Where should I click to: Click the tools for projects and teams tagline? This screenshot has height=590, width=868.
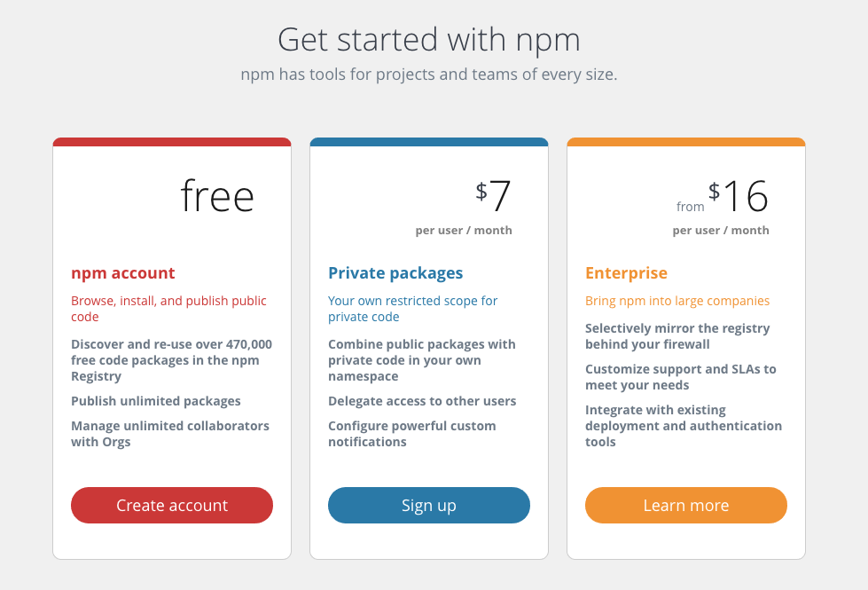pos(429,75)
